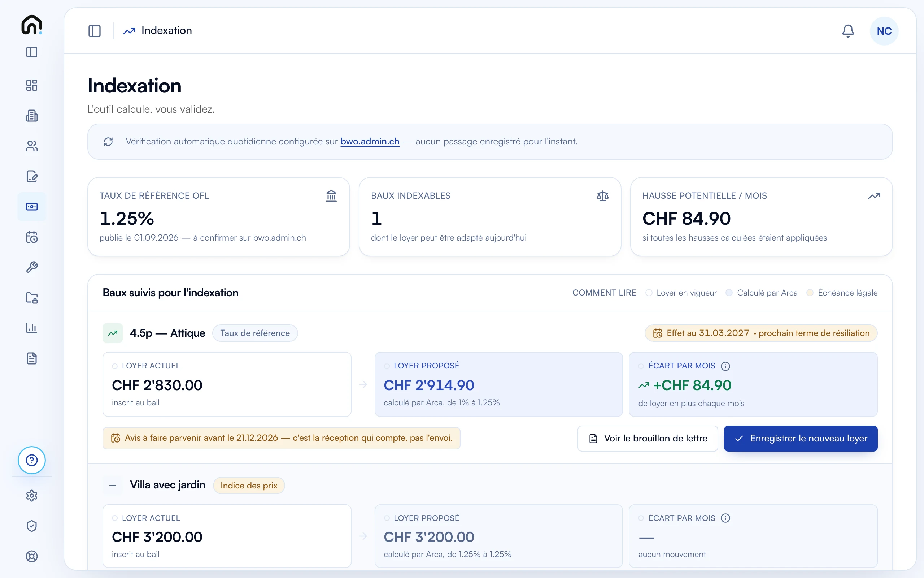
Task: Click the Taux de référence OFL card
Action: tap(219, 217)
